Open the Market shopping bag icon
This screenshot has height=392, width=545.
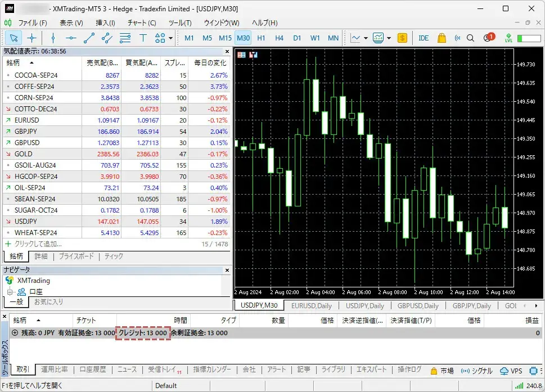(x=442, y=38)
